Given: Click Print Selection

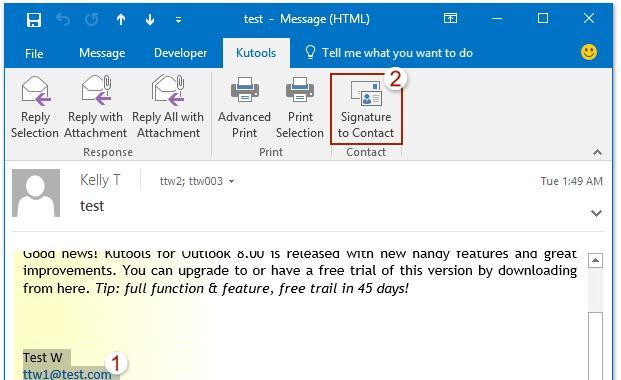Looking at the screenshot, I should pyautogui.click(x=300, y=107).
